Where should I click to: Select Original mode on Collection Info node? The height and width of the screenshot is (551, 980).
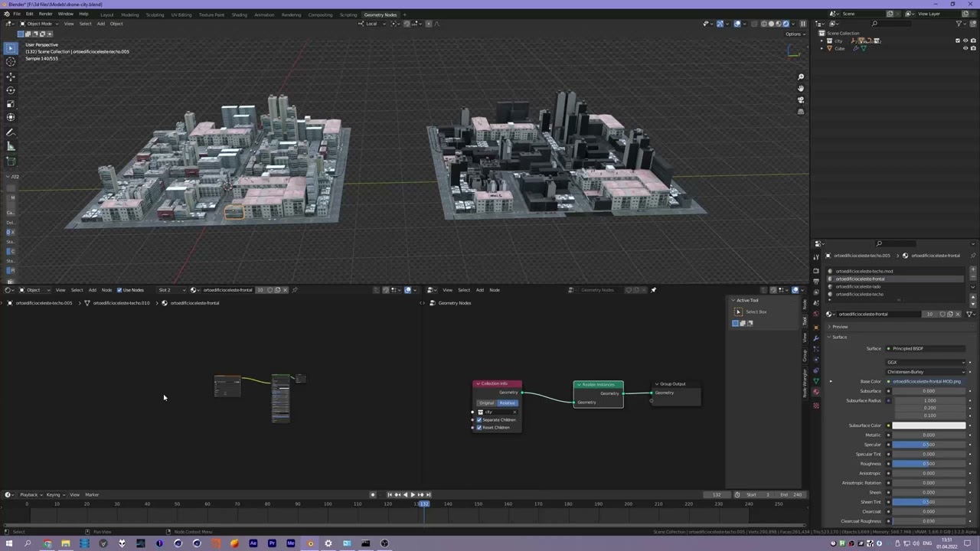pyautogui.click(x=487, y=403)
